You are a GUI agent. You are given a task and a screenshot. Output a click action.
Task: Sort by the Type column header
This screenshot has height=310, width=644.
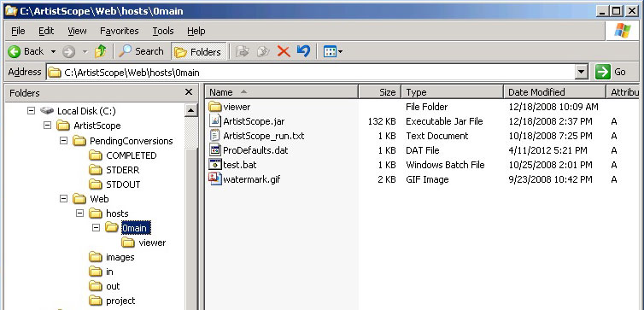(x=452, y=92)
